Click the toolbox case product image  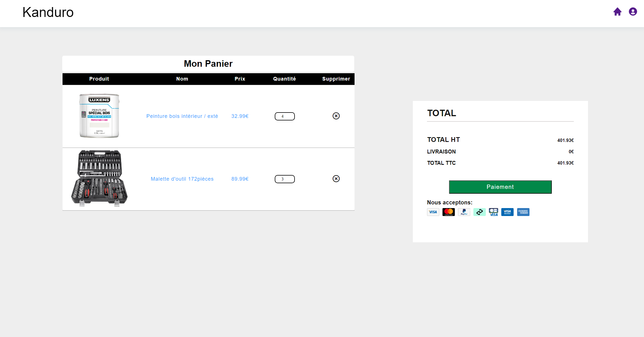(99, 178)
